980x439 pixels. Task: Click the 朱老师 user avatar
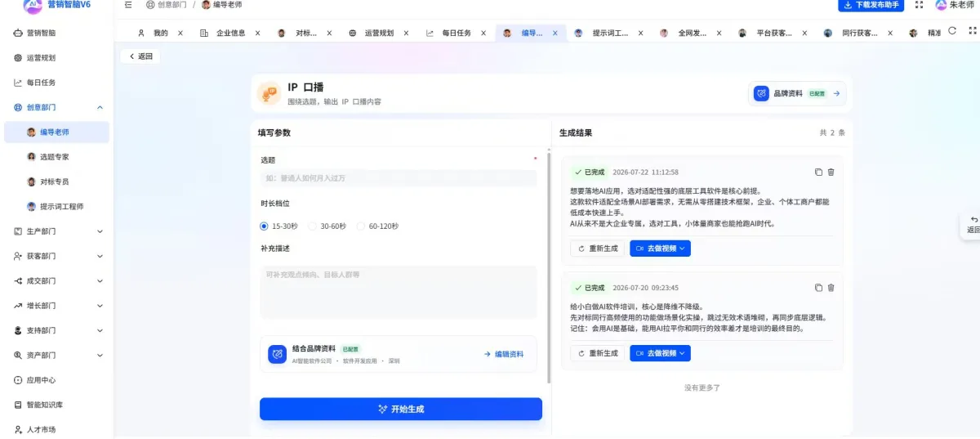pyautogui.click(x=941, y=5)
